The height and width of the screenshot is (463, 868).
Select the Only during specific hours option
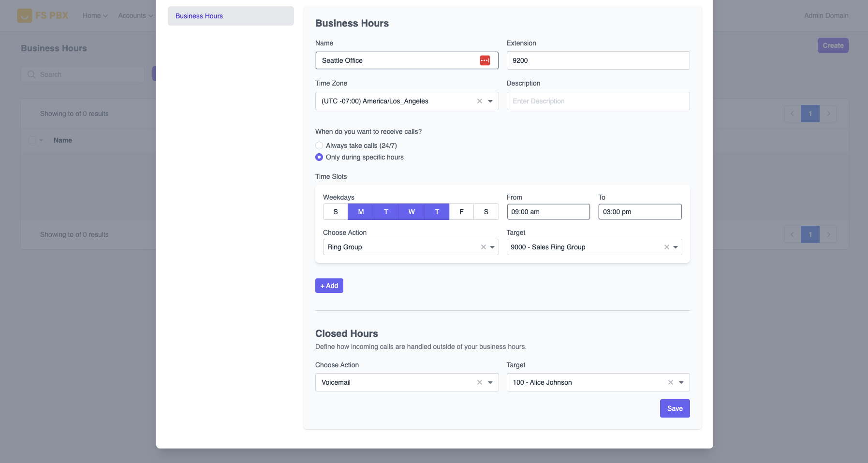click(x=319, y=157)
